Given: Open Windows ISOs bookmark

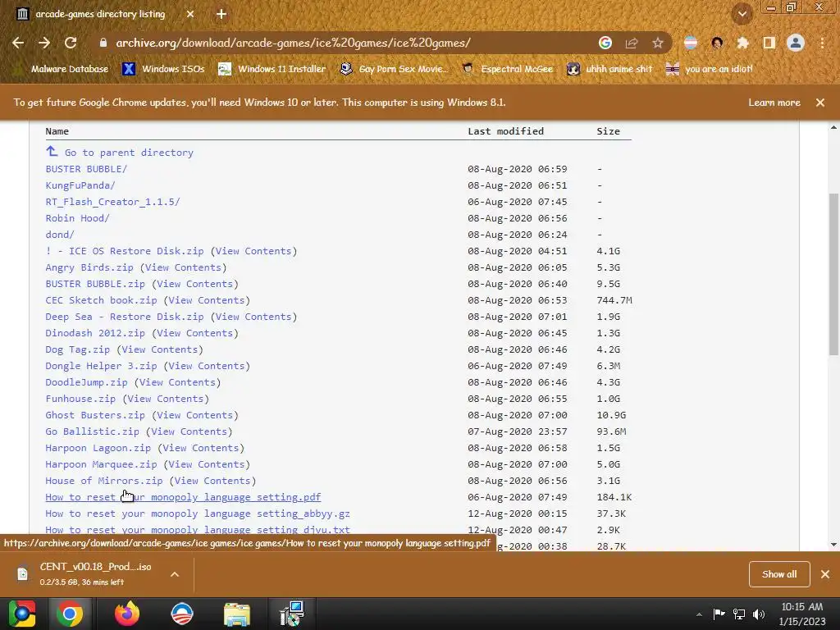Looking at the screenshot, I should [163, 69].
